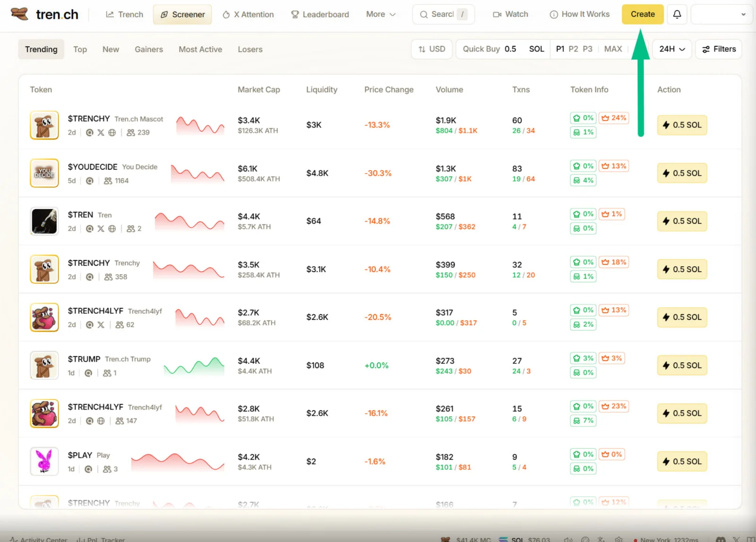This screenshot has width=756, height=542.
Task: Click the $YOUDECIDE token avatar
Action: tap(44, 173)
